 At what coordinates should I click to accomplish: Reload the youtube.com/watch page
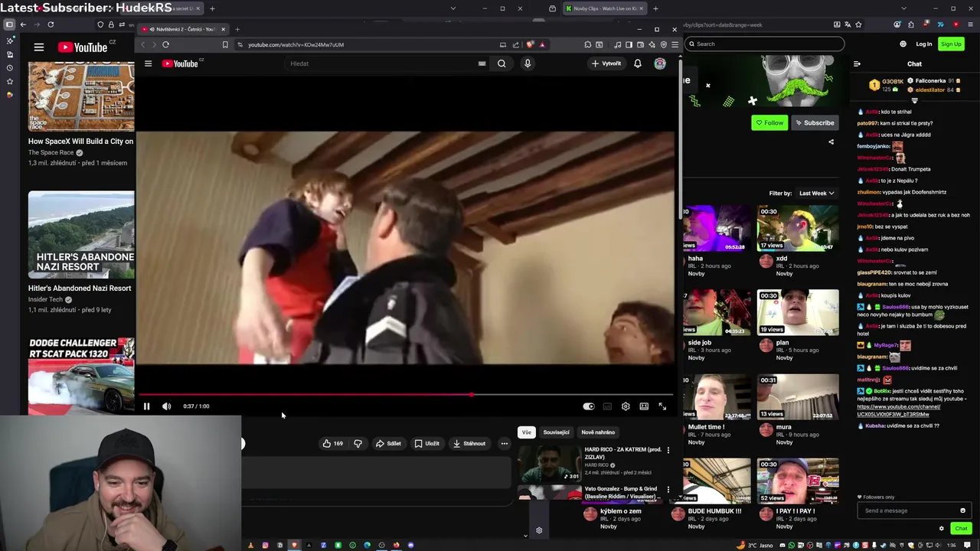point(165,44)
